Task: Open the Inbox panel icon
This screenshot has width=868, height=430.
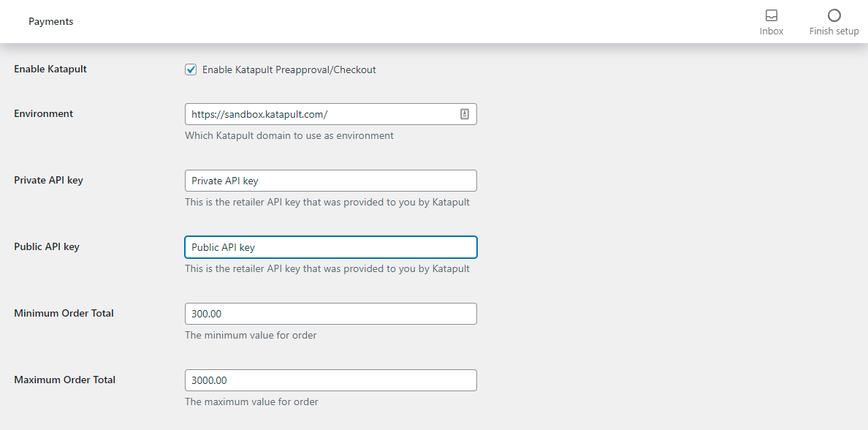Action: 772,15
